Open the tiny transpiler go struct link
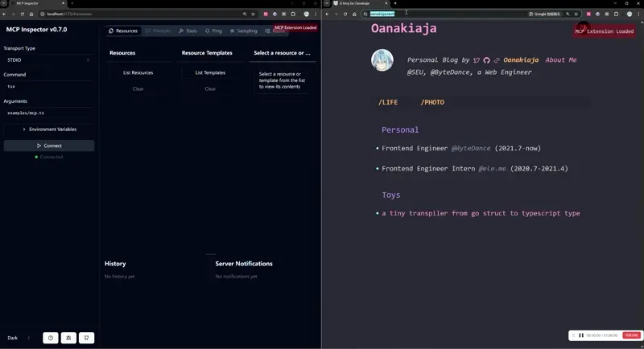Image resolution: width=644 pixels, height=349 pixels. (481, 213)
